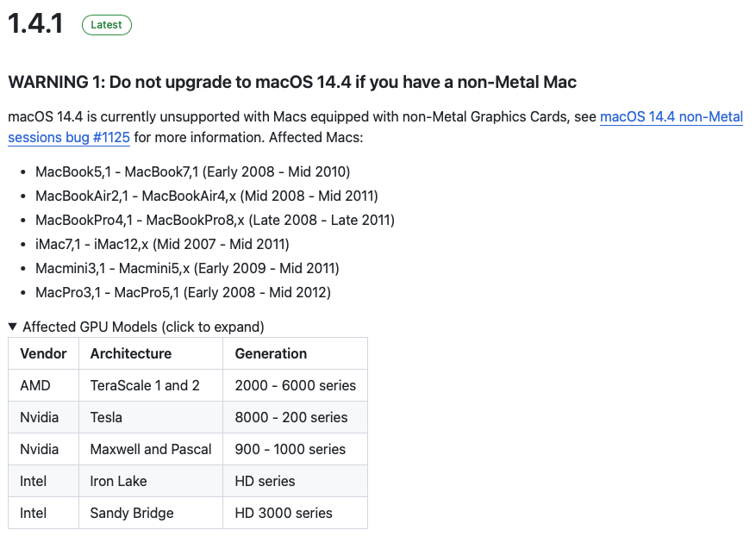Select the MacBook5,1 - MacBook7,1 list item
This screenshot has height=536, width=756.
[x=193, y=171]
